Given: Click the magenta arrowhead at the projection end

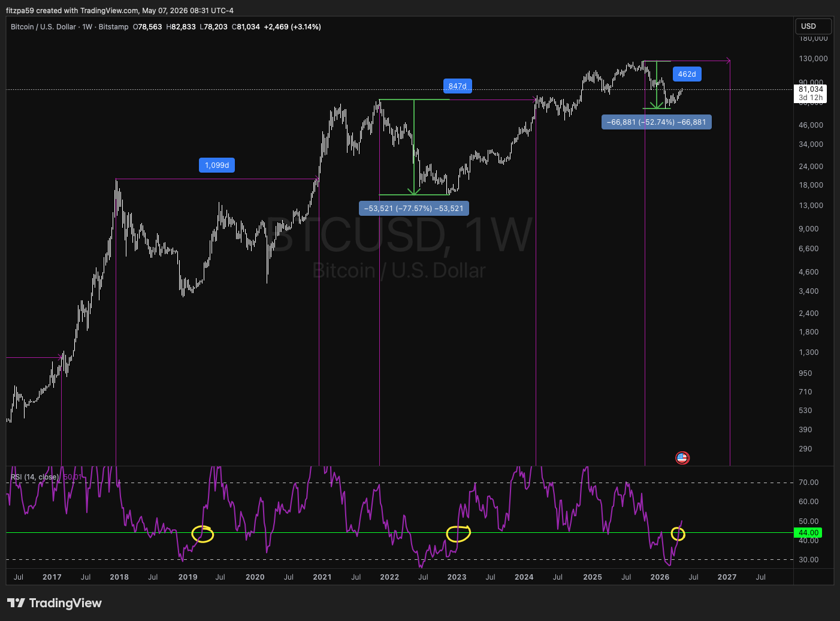Looking at the screenshot, I should coord(728,61).
